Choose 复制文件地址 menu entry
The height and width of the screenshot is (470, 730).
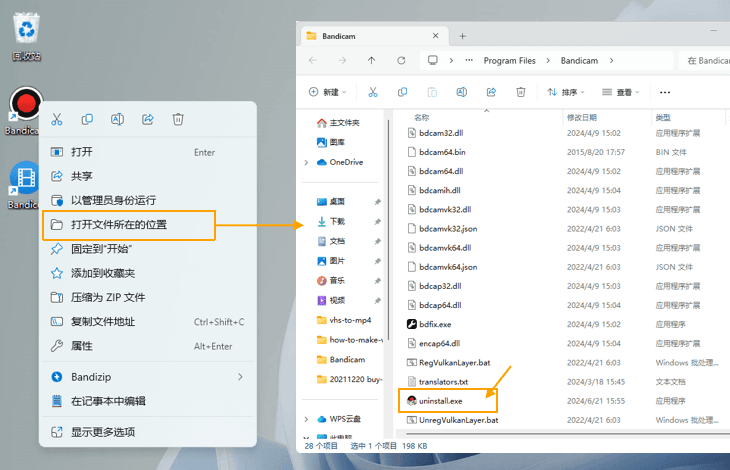click(148, 322)
